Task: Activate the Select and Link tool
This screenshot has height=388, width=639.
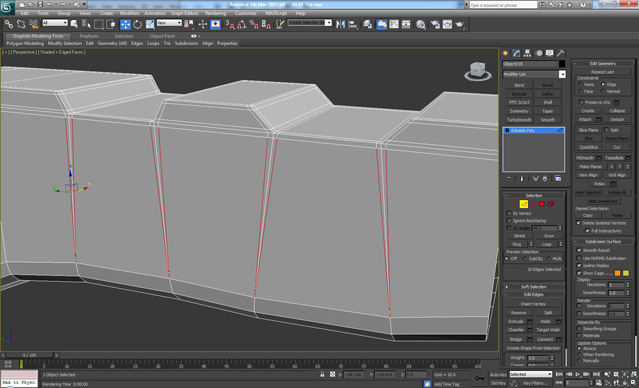Action: [x=9, y=24]
